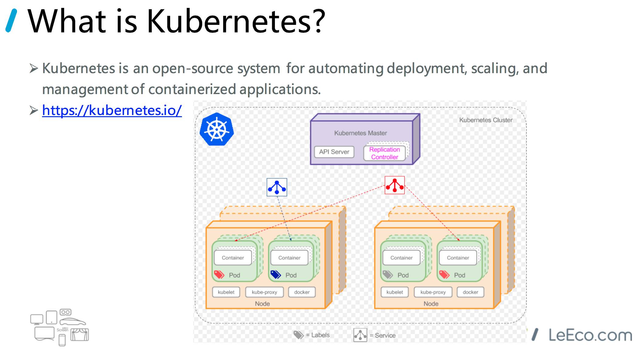
Task: Click the blue label tag on Pod
Action: tap(276, 275)
